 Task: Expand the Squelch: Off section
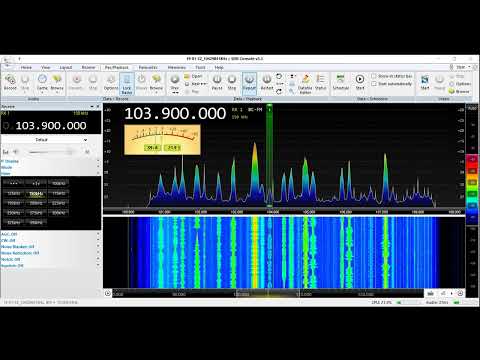click(50, 266)
